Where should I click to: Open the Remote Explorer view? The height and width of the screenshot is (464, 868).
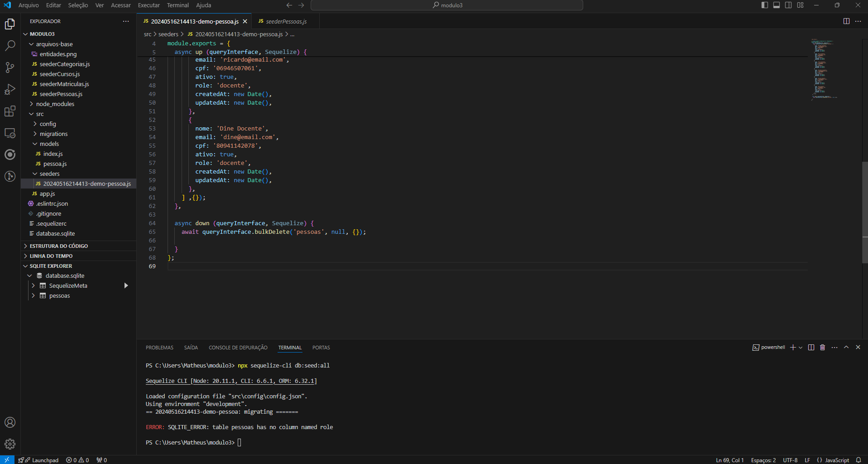pos(10,133)
